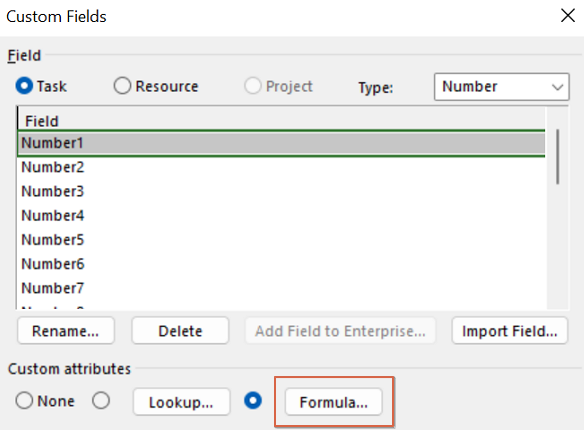Select the radio button beside Formula

click(253, 401)
